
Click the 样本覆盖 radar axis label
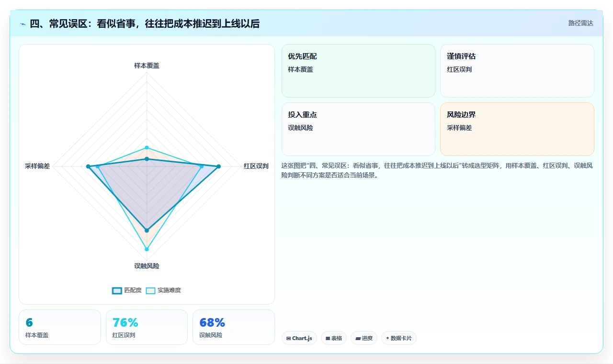point(147,66)
